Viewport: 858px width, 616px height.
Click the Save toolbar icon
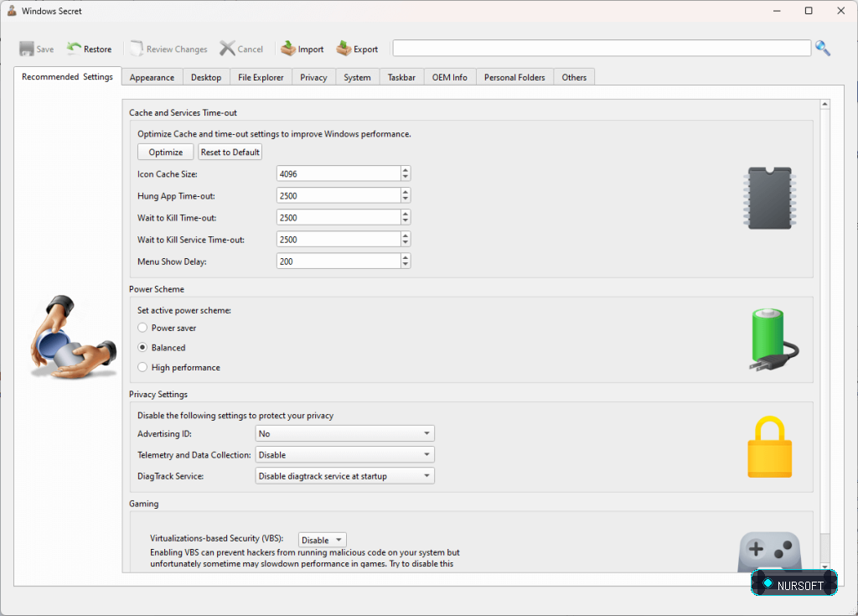pos(26,49)
